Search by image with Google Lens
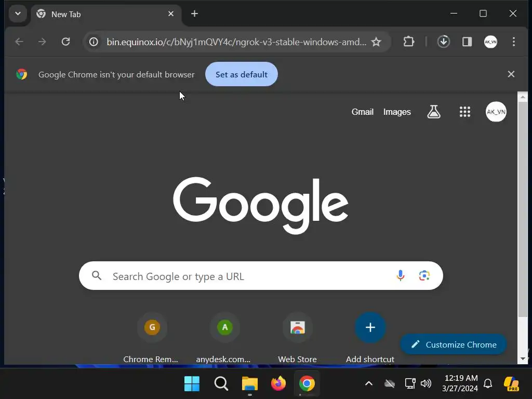The width and height of the screenshot is (532, 399). (424, 275)
